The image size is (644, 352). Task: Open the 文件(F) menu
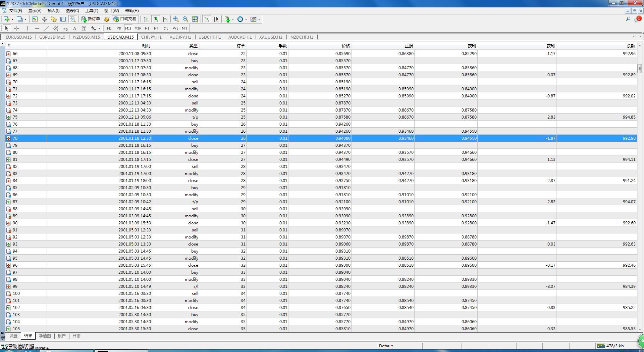(x=15, y=11)
